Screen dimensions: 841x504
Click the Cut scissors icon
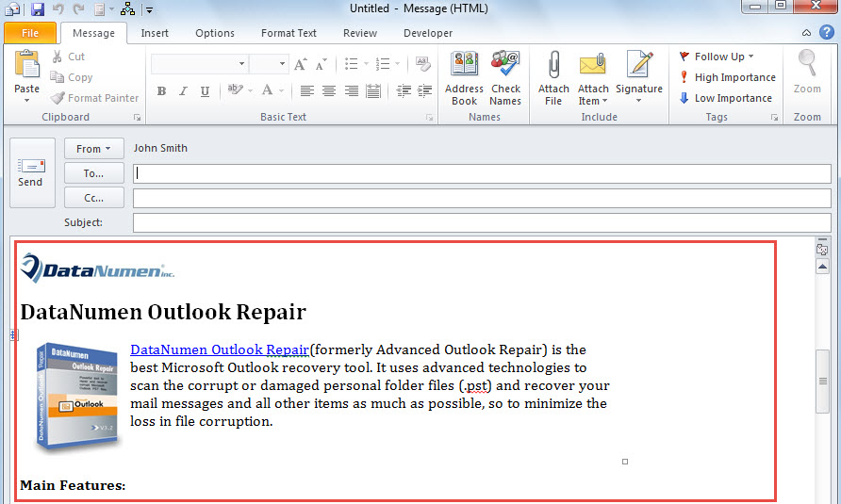pos(58,57)
